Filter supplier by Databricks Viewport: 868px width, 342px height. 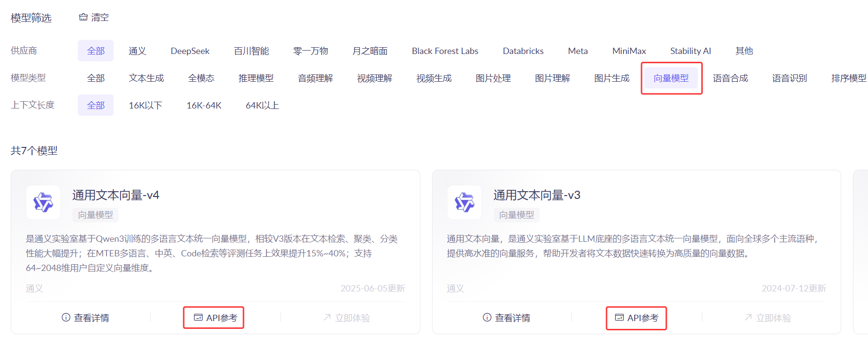pyautogui.click(x=523, y=51)
